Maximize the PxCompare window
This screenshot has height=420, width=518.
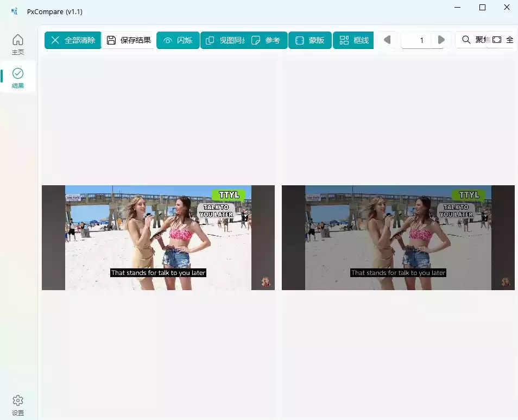click(482, 8)
